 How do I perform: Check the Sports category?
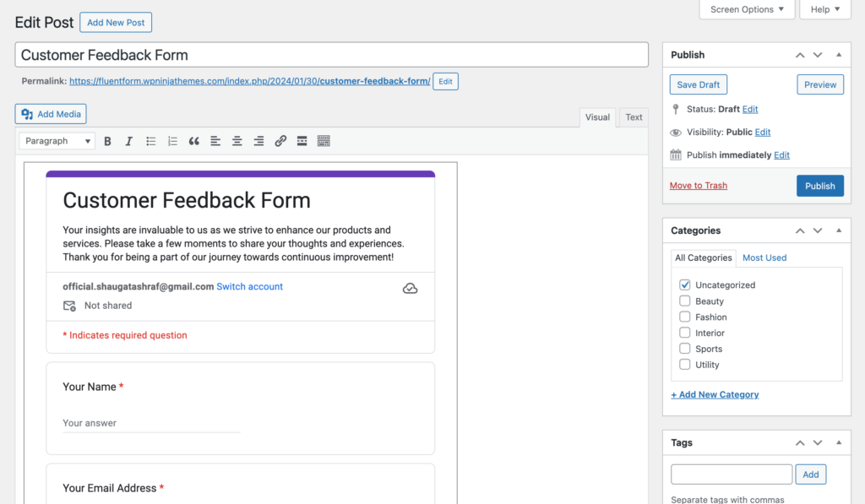684,349
